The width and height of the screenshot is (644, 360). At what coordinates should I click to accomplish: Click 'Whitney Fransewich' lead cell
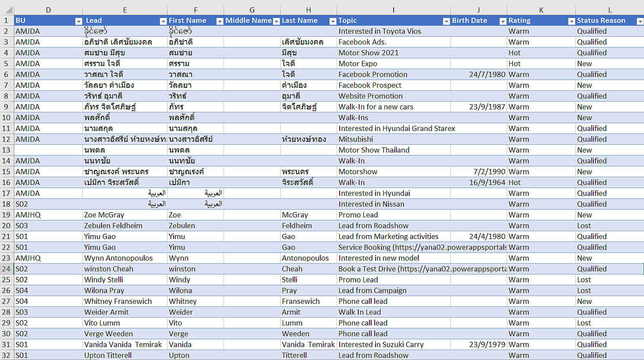125,301
